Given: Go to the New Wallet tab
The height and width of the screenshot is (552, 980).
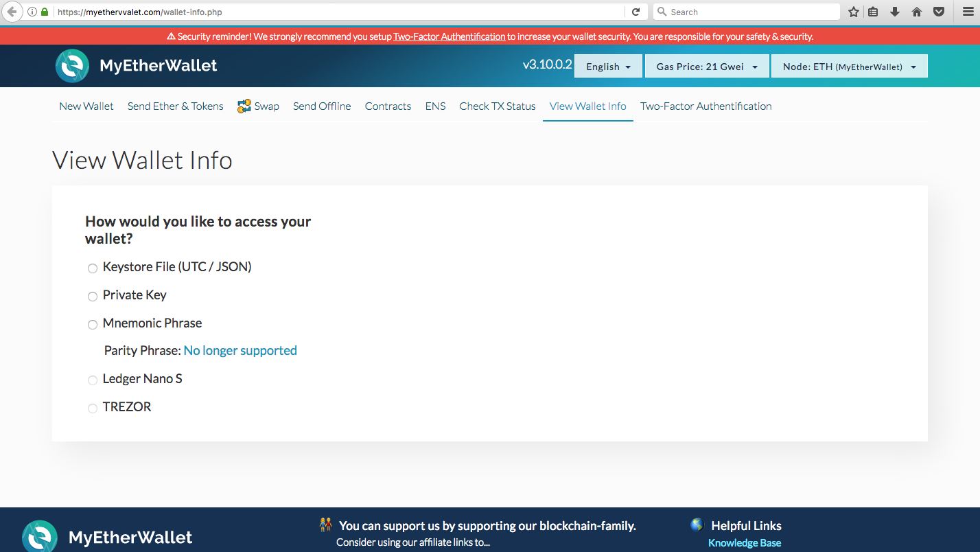Looking at the screenshot, I should point(86,106).
